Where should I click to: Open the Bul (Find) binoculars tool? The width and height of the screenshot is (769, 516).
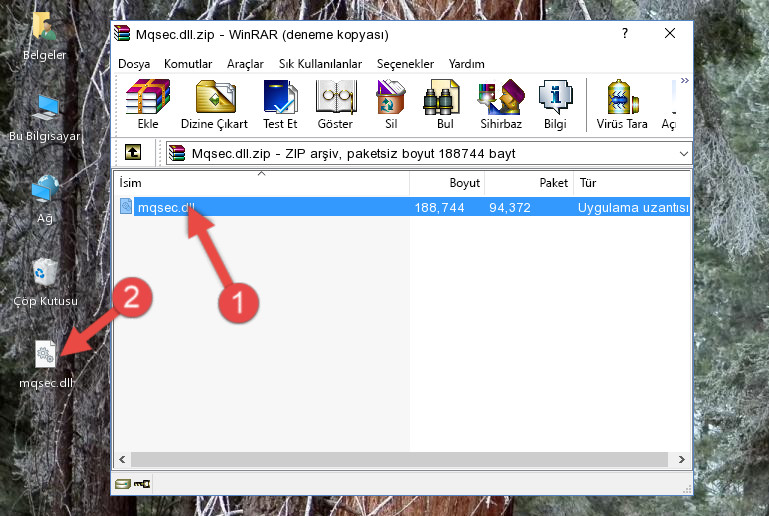[x=444, y=104]
